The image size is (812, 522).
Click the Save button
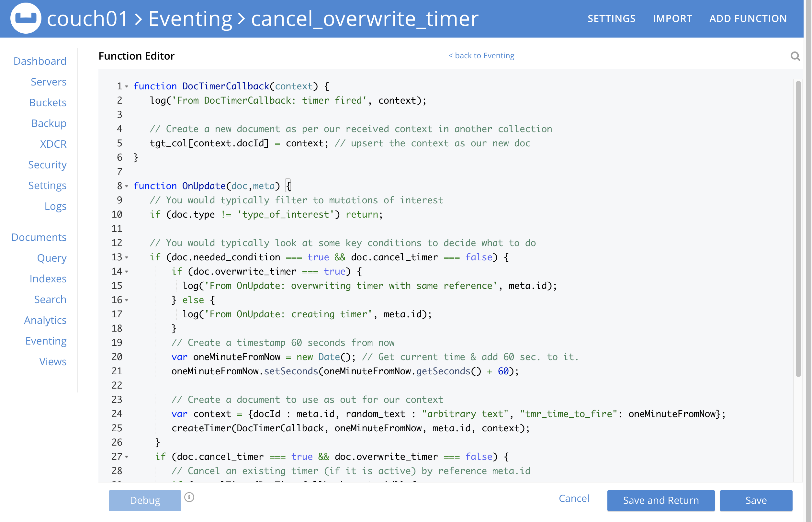[756, 500]
